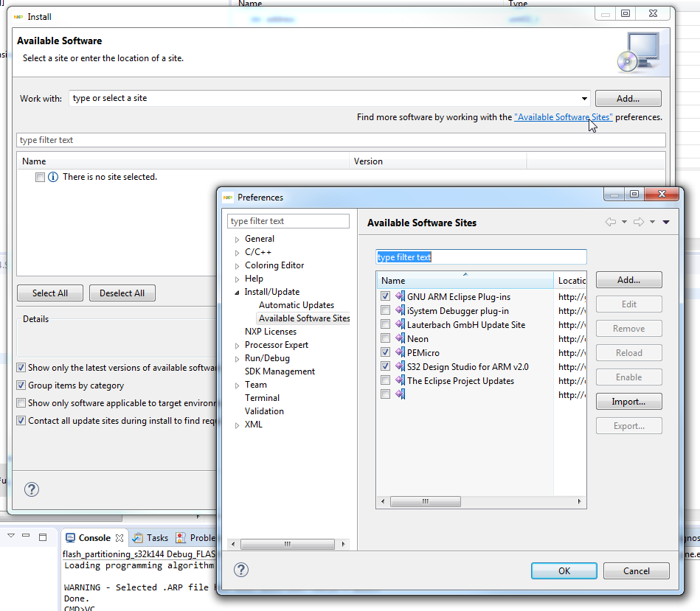Screen dimensions: 700x611
Task: Click the S32 Design Studio site icon
Action: click(400, 366)
